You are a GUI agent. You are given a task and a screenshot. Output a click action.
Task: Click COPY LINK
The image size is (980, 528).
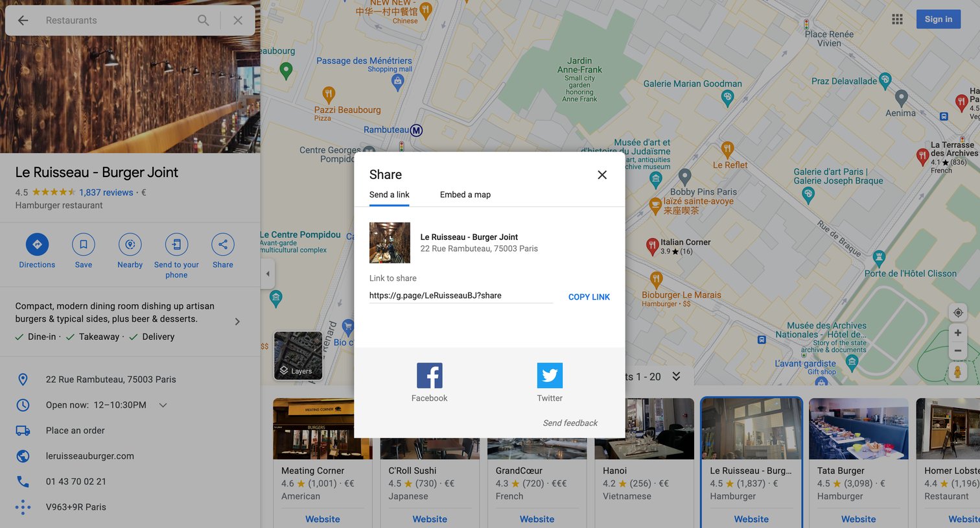coord(589,297)
